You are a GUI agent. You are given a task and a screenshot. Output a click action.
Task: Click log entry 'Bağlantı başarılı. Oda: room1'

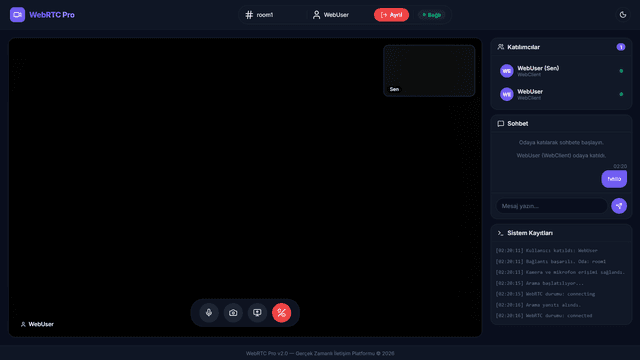click(551, 262)
